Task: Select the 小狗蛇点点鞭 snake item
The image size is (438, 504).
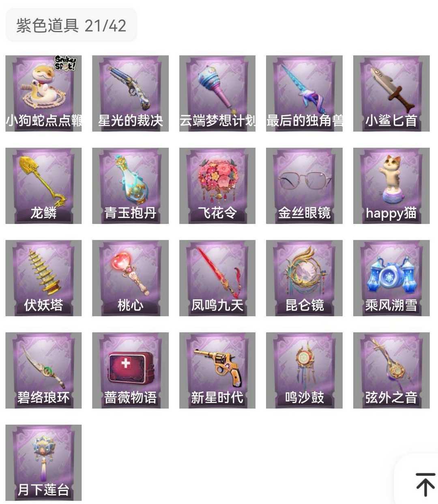Action: point(43,93)
